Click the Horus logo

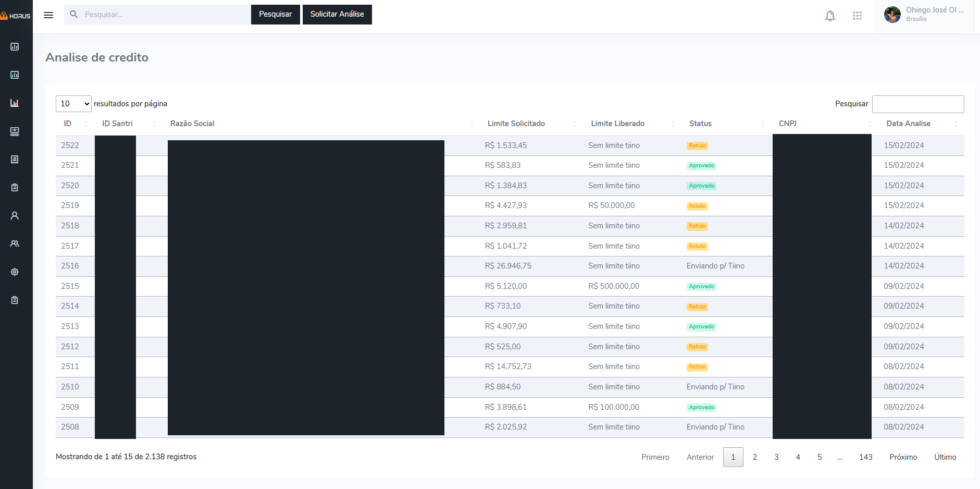(x=16, y=16)
